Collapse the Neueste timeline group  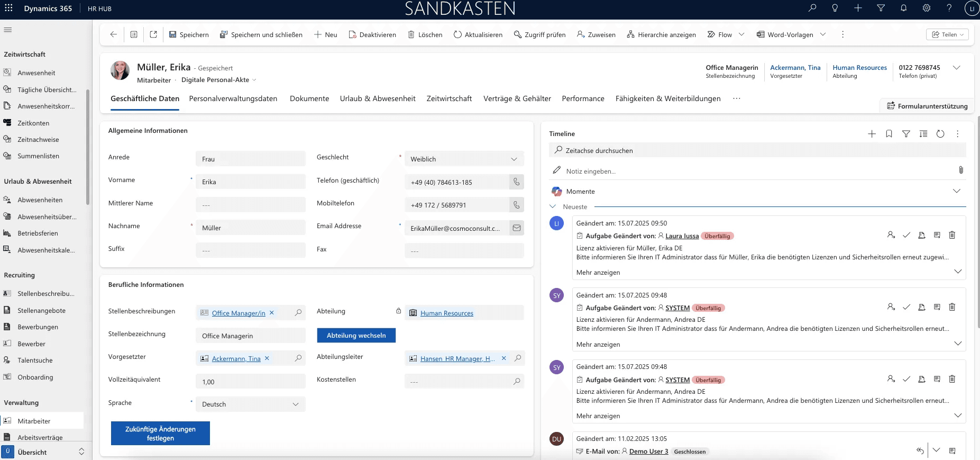tap(553, 206)
